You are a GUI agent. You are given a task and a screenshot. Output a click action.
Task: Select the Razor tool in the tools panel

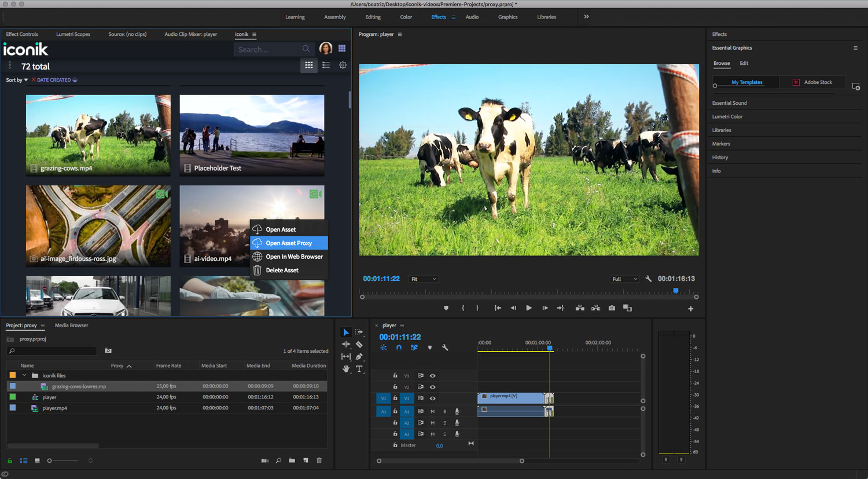(359, 345)
